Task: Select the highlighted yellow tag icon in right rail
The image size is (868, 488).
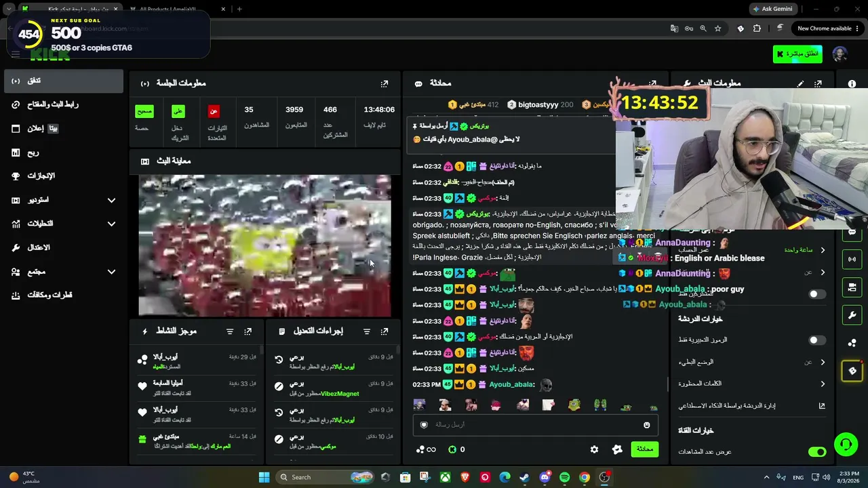Action: tap(852, 371)
